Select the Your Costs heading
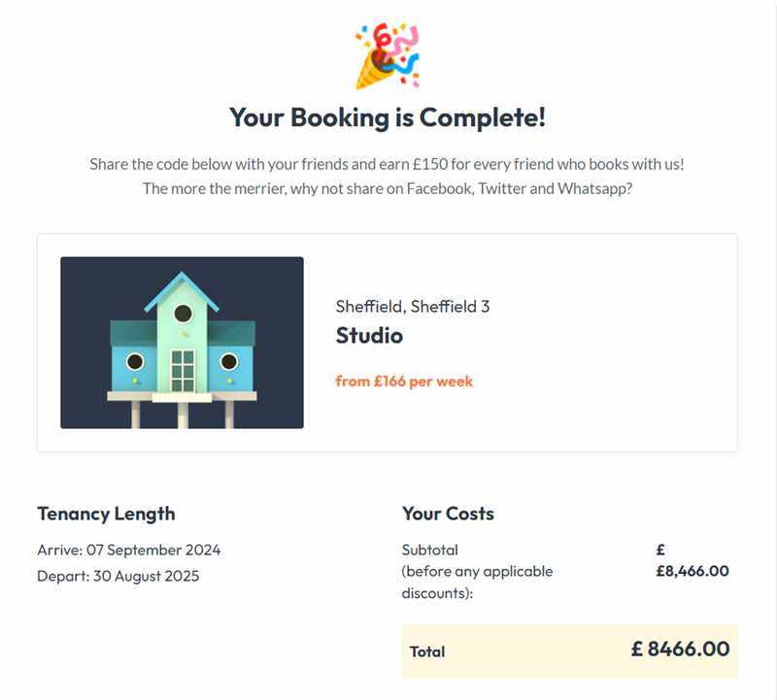Screen dimensions: 777x700 pos(448,514)
